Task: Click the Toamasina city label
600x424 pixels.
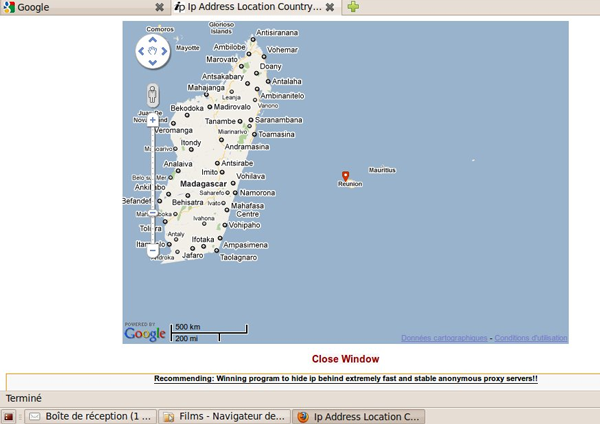Action: click(x=276, y=134)
